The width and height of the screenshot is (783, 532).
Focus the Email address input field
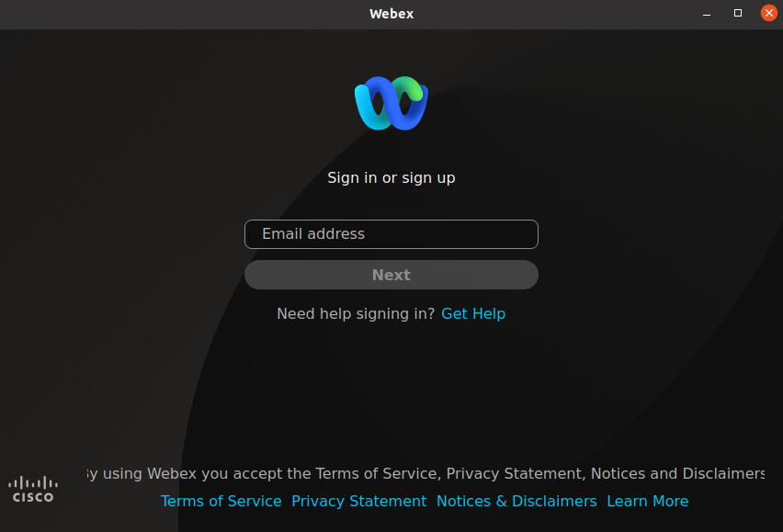[x=391, y=234]
